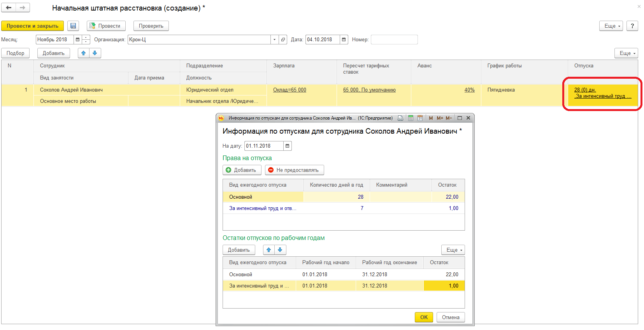The height and width of the screenshot is (330, 644).
Task: Open the calendar icon in dialog title bar
Action: click(x=420, y=118)
